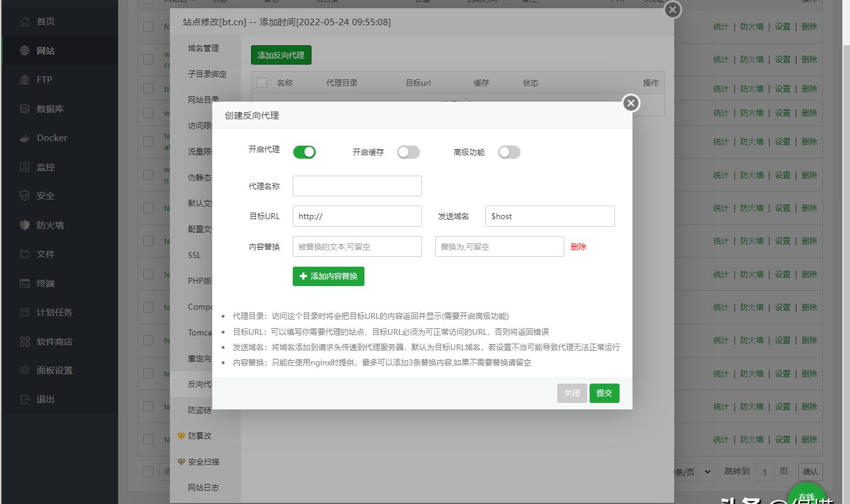Focus the 替换为 input field

pyautogui.click(x=500, y=247)
